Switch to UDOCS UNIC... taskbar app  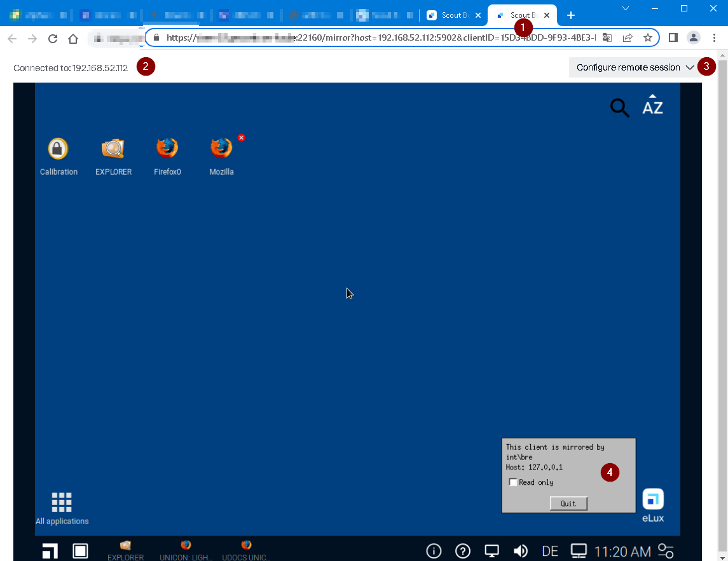click(x=246, y=550)
